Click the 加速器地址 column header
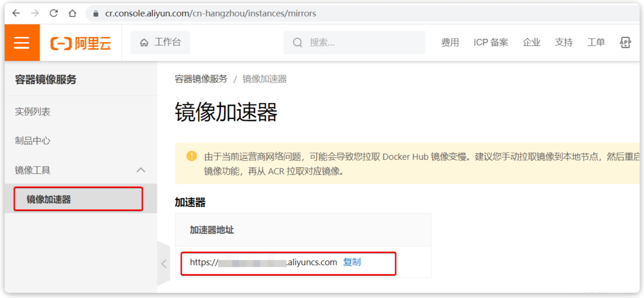Screen dimensions: 644x298 [x=212, y=230]
